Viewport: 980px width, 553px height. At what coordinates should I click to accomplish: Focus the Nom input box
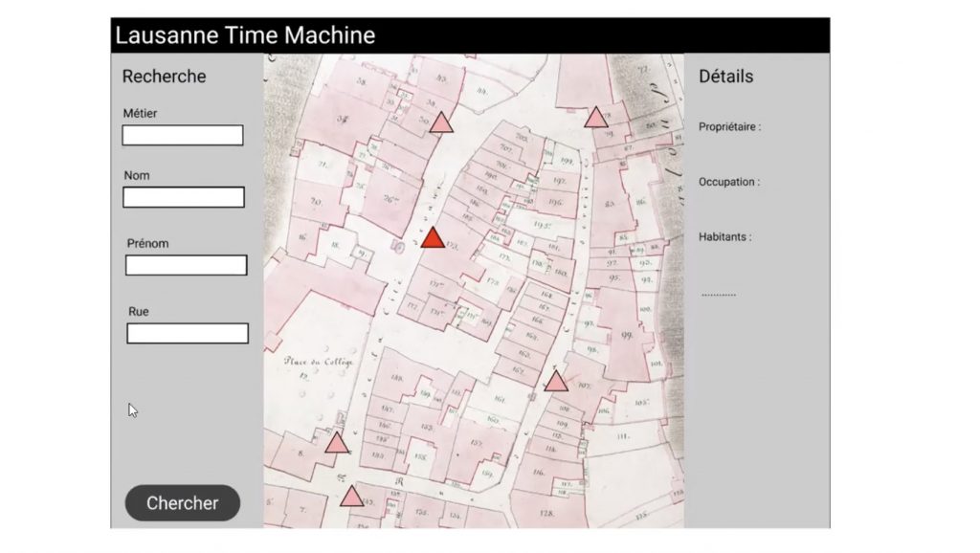184,197
